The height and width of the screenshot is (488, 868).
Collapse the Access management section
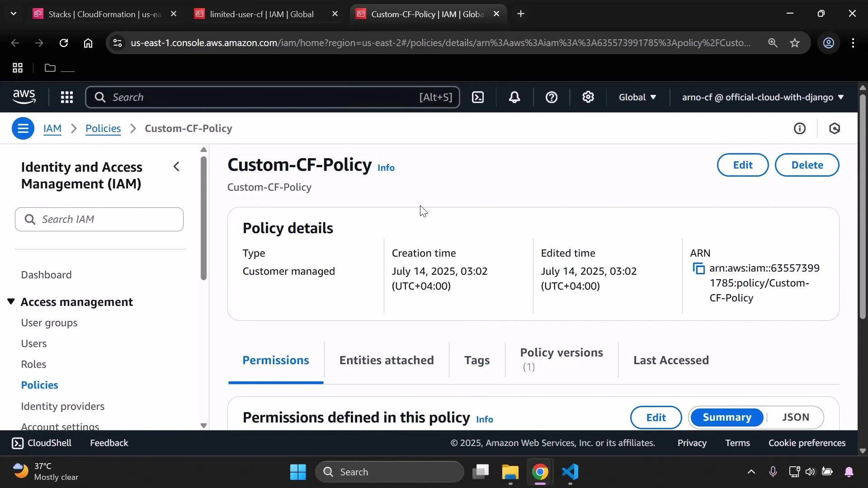[x=11, y=302]
